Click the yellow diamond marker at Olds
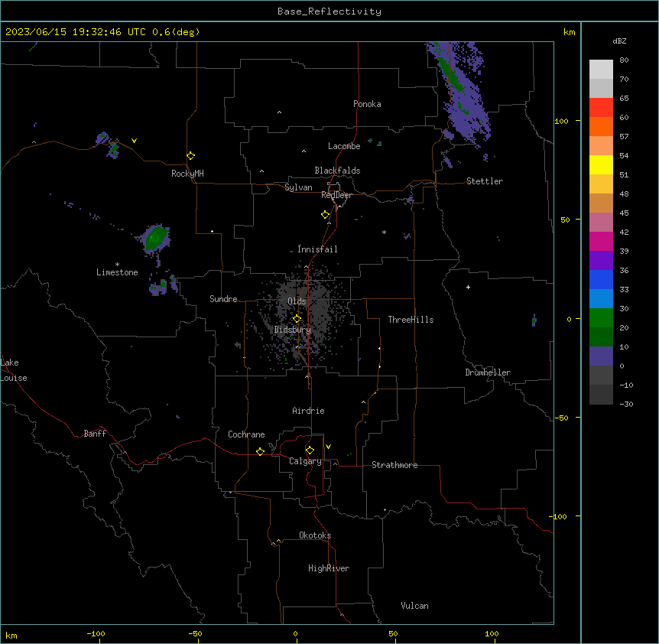The width and height of the screenshot is (659, 644). click(x=297, y=318)
